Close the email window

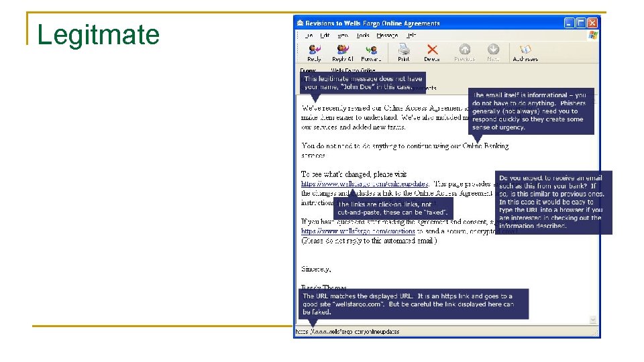(x=592, y=23)
